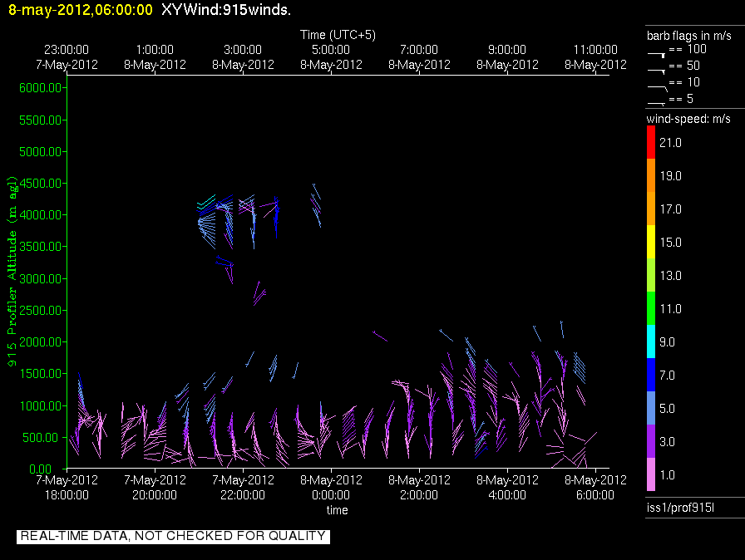Click the '4000.00' altitude tick label
Screen dimensions: 745x560
point(41,215)
